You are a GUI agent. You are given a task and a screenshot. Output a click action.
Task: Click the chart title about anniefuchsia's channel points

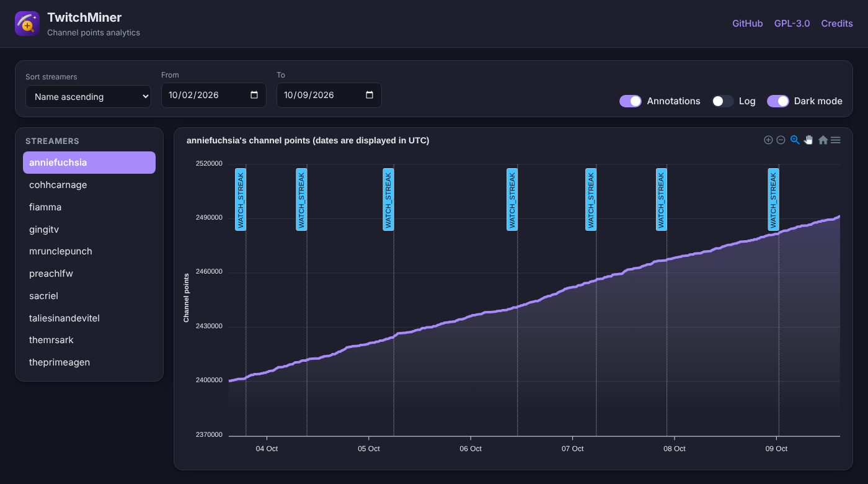[308, 140]
